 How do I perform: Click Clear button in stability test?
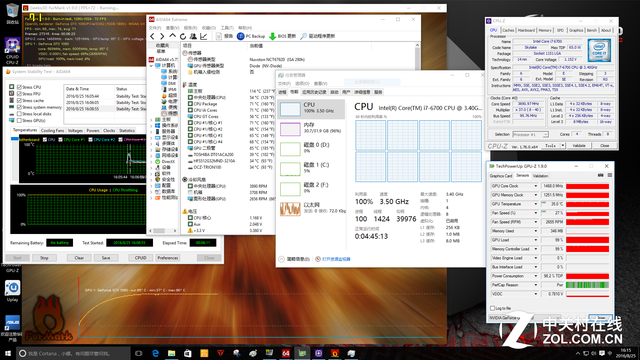click(79, 258)
